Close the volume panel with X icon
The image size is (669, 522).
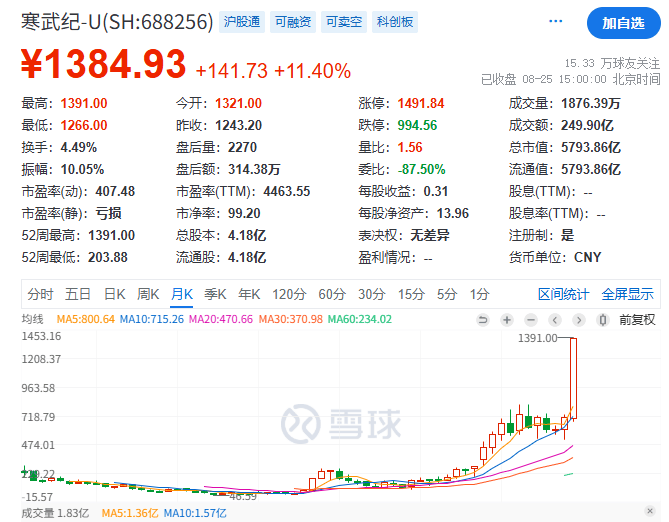(x=650, y=511)
